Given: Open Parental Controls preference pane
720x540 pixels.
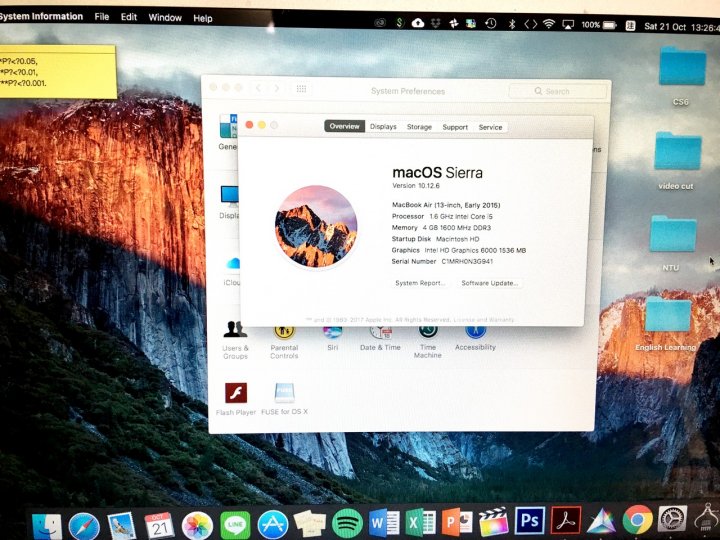Looking at the screenshot, I should (284, 342).
